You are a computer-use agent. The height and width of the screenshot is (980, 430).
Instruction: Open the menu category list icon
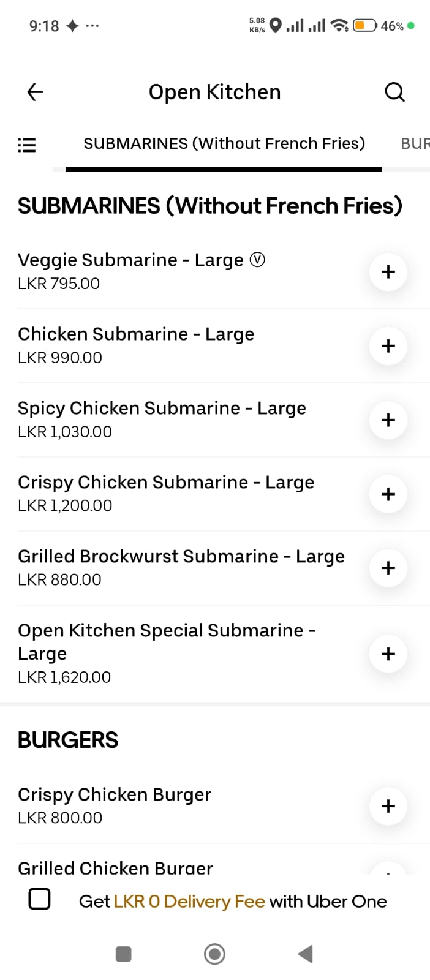pos(26,145)
